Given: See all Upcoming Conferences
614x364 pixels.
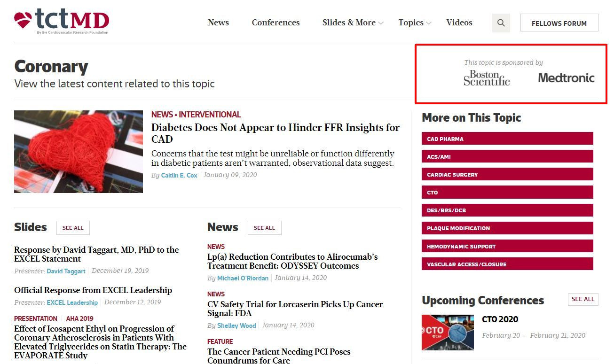Looking at the screenshot, I should [583, 299].
